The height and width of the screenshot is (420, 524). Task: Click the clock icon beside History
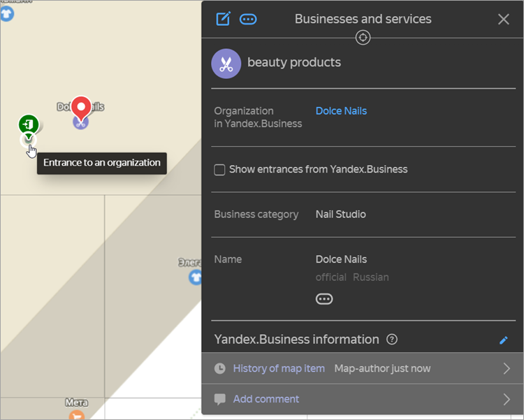pyautogui.click(x=220, y=368)
